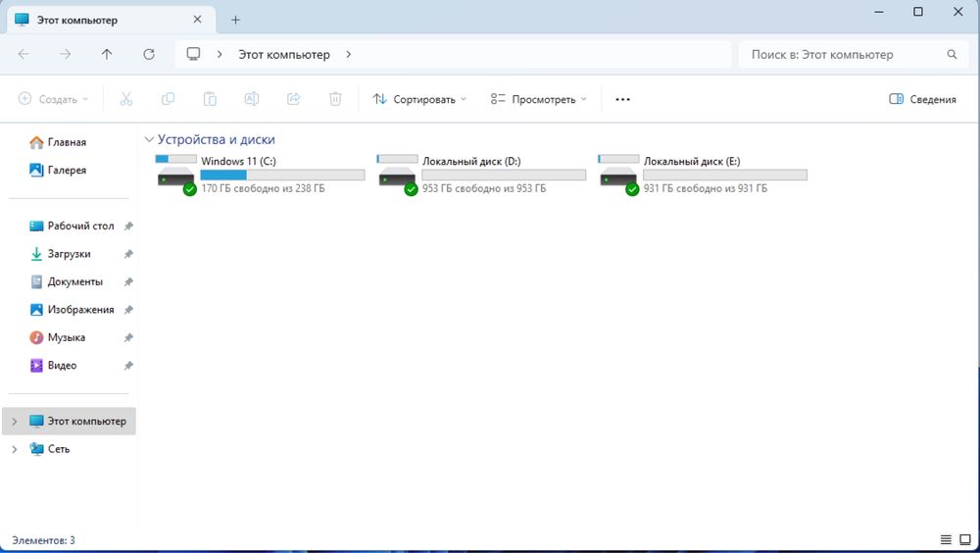Select Загрузки in the sidebar
The image size is (980, 553).
click(x=69, y=254)
